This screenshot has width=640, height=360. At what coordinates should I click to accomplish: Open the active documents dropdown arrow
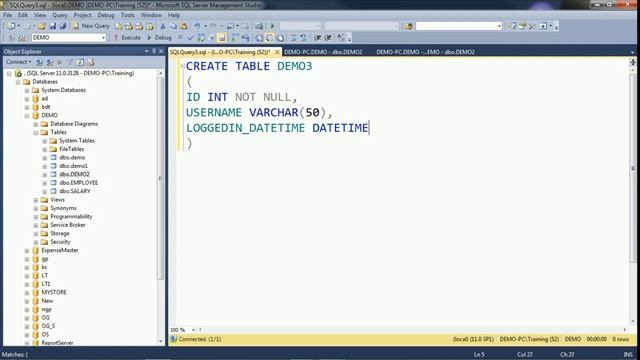[x=632, y=52]
